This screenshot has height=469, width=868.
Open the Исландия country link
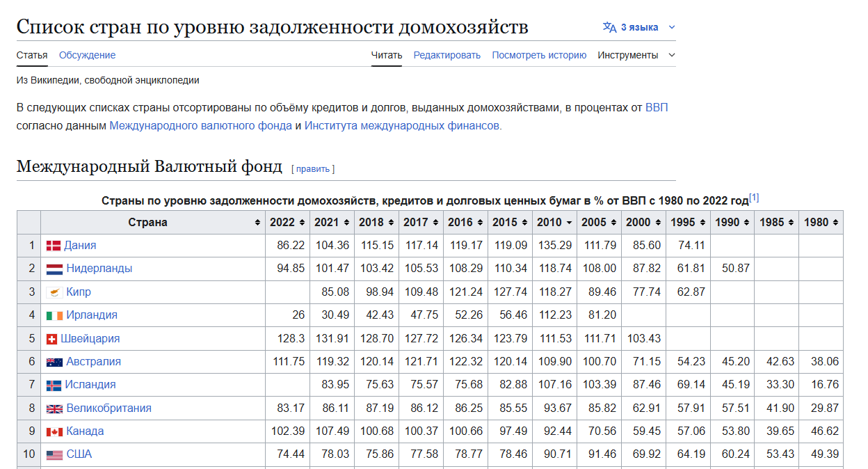point(90,385)
